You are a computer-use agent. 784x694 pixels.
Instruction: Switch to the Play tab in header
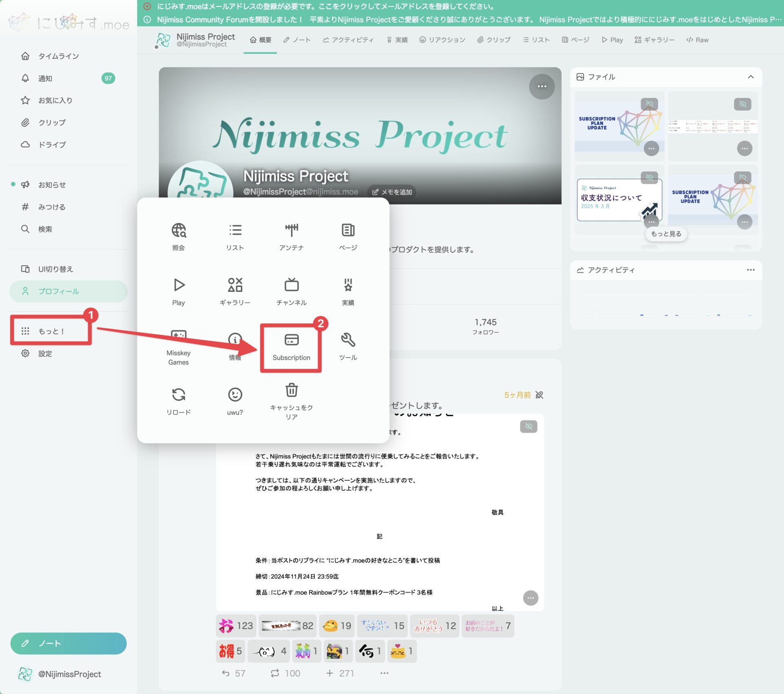pyautogui.click(x=612, y=40)
